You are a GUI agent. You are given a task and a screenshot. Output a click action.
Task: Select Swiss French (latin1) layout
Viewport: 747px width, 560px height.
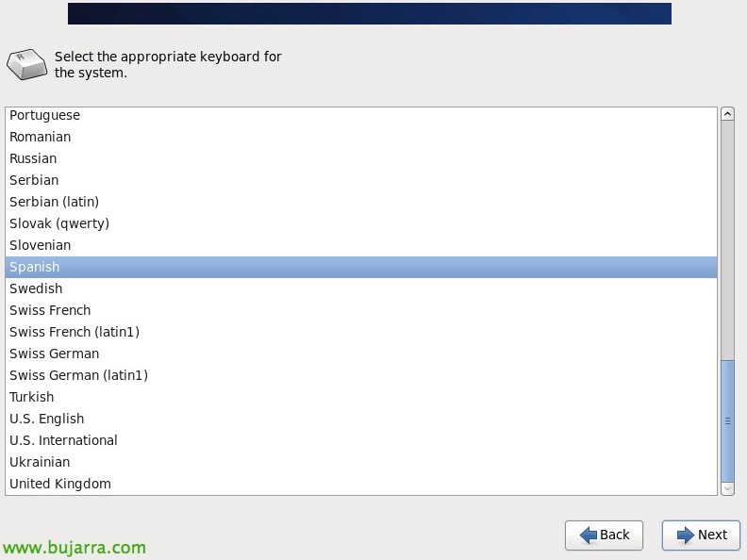(x=361, y=332)
